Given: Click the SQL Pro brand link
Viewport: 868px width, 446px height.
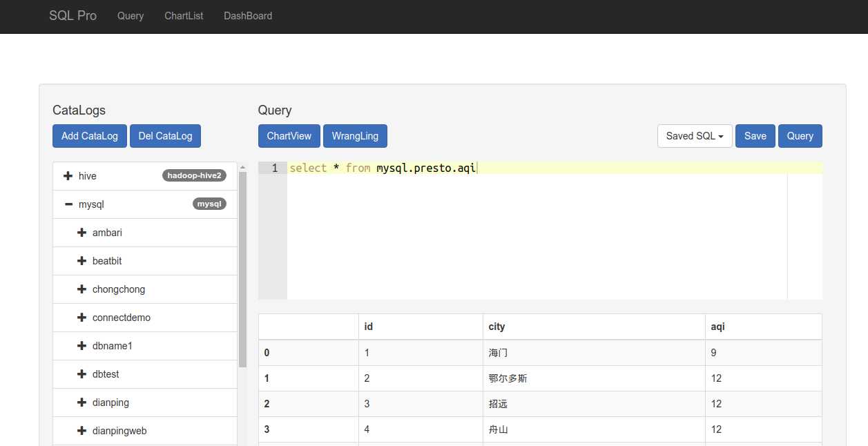Looking at the screenshot, I should click(x=73, y=16).
